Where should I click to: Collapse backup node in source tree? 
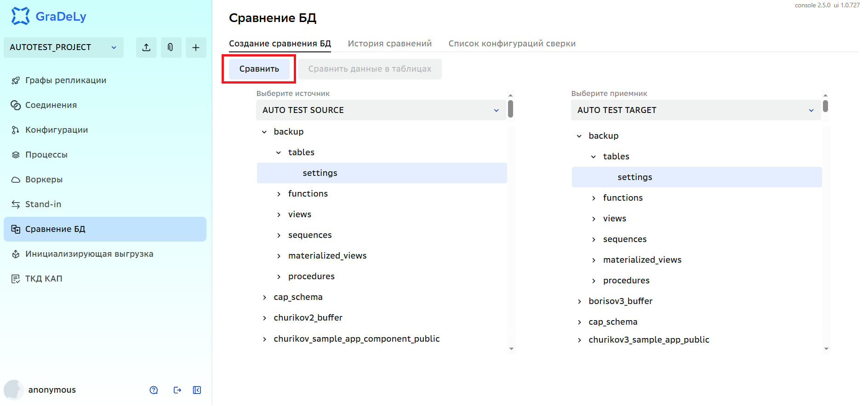click(264, 132)
